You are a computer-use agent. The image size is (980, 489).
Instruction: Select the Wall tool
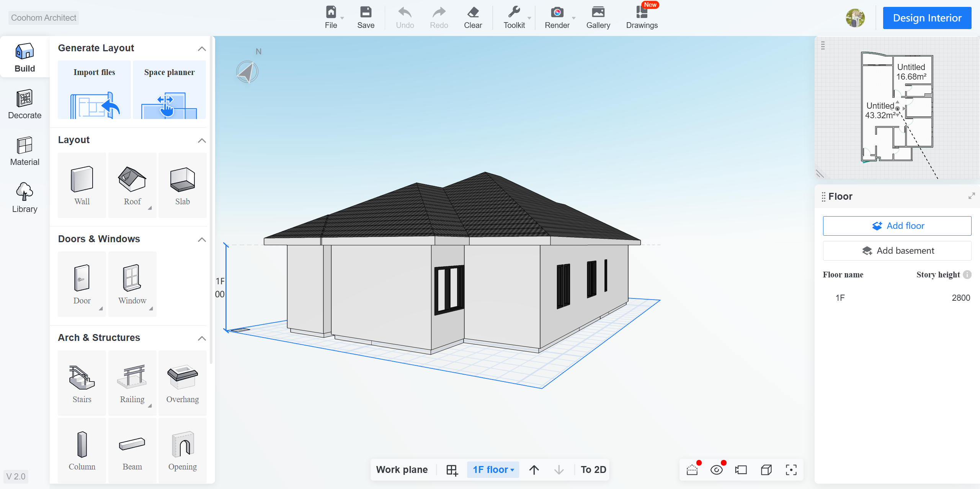[x=82, y=185]
